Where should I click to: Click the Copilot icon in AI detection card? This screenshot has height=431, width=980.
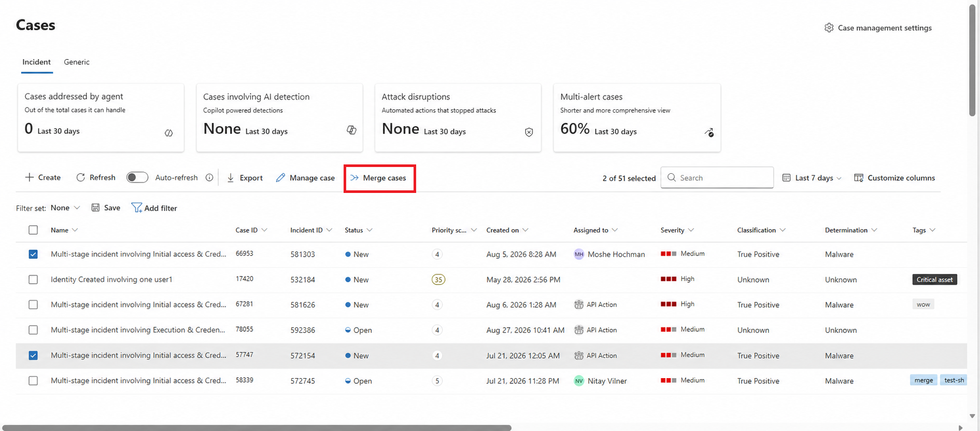(351, 130)
